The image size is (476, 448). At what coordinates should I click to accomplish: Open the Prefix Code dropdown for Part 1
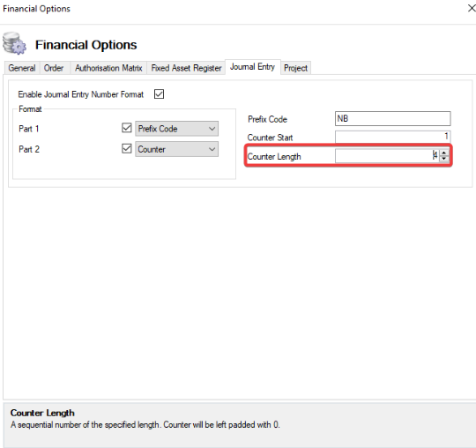176,129
